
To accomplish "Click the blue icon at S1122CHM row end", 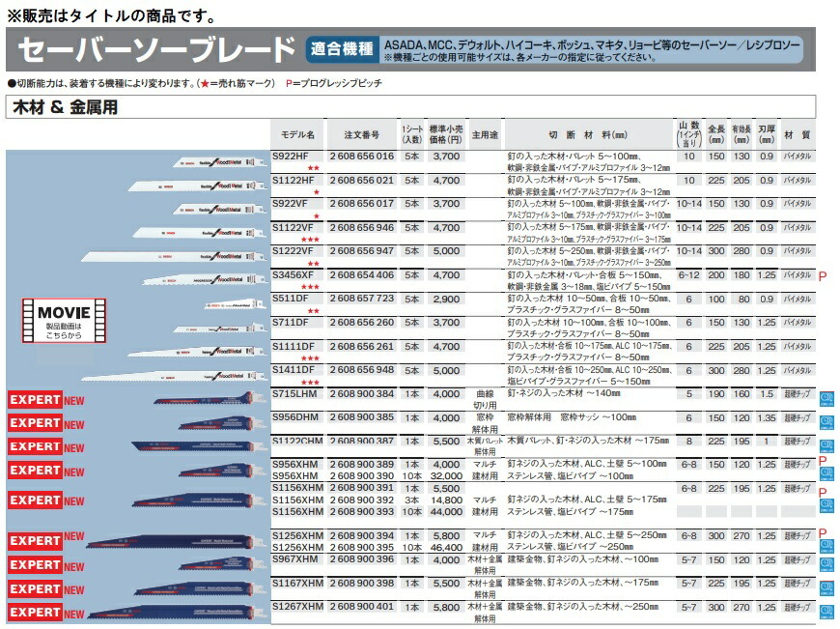I will pyautogui.click(x=826, y=446).
